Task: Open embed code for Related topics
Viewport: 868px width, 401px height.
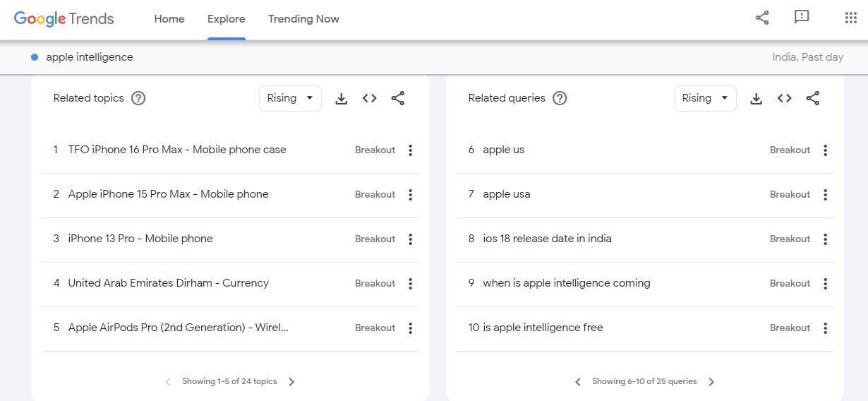Action: click(x=370, y=99)
